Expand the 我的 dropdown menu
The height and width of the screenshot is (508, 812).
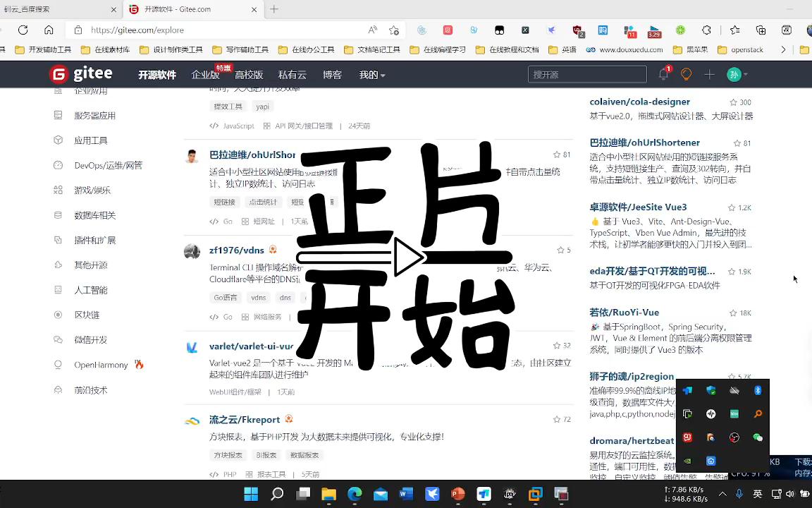tap(372, 75)
